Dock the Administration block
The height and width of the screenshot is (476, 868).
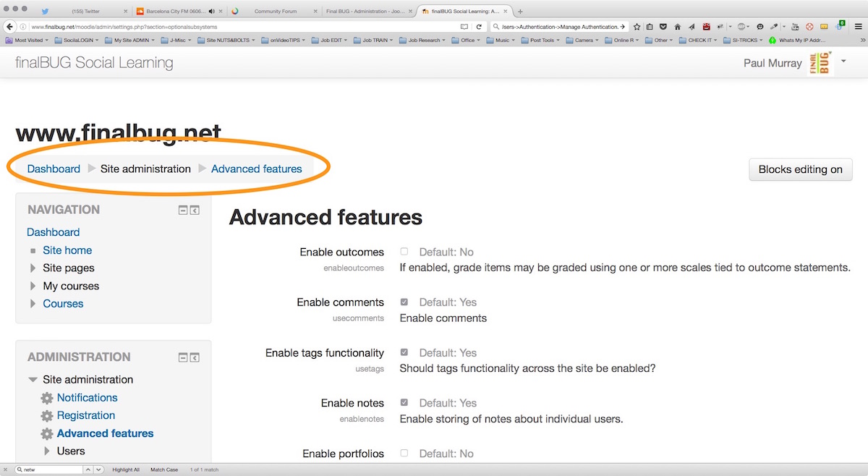195,357
